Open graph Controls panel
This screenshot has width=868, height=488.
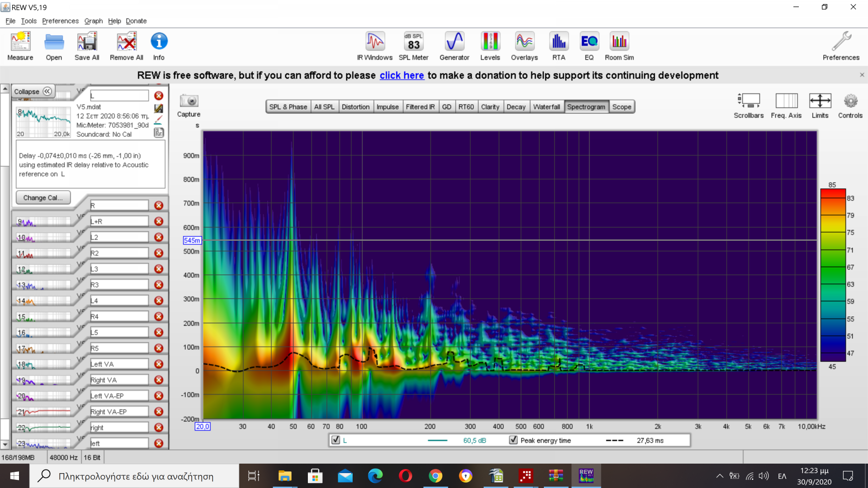click(850, 106)
